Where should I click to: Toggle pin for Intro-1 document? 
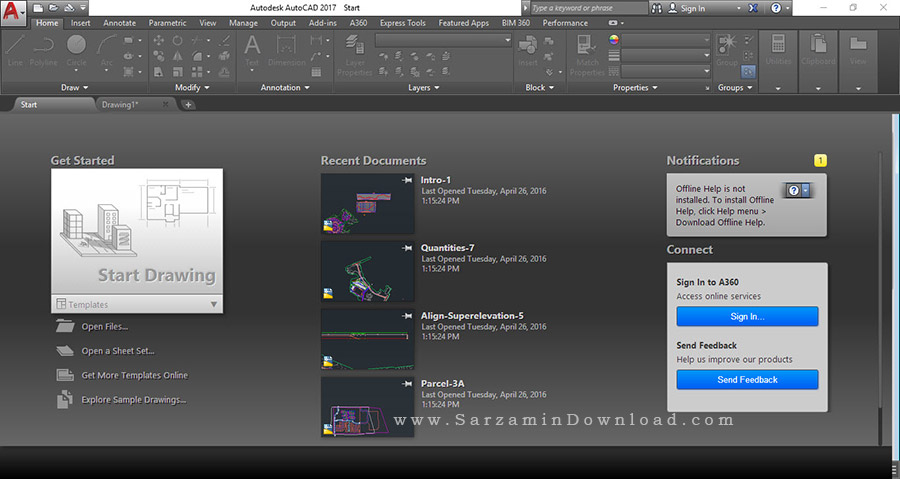pos(407,180)
